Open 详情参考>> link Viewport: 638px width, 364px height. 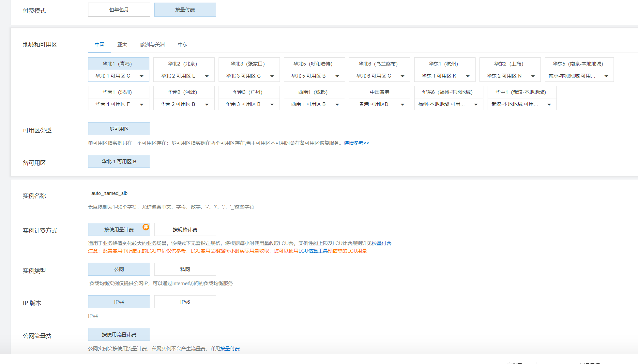[356, 143]
